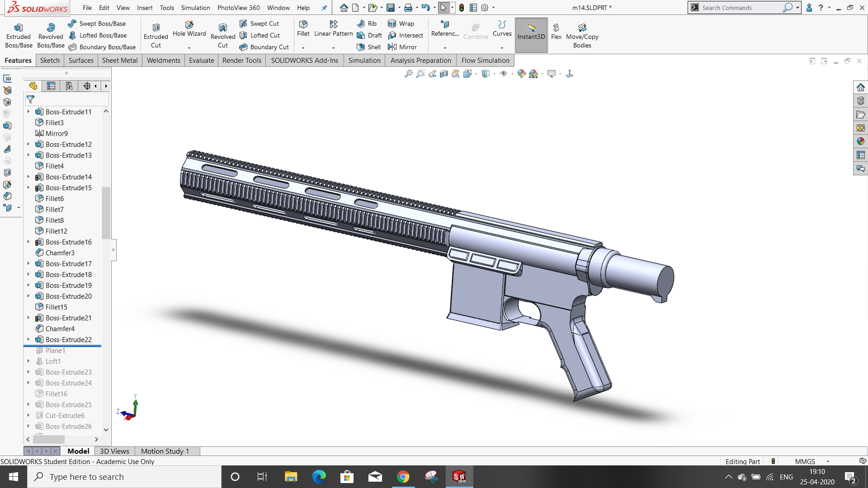Click the Extruded Boss/Base tool
The image size is (868, 488).
pyautogui.click(x=19, y=36)
